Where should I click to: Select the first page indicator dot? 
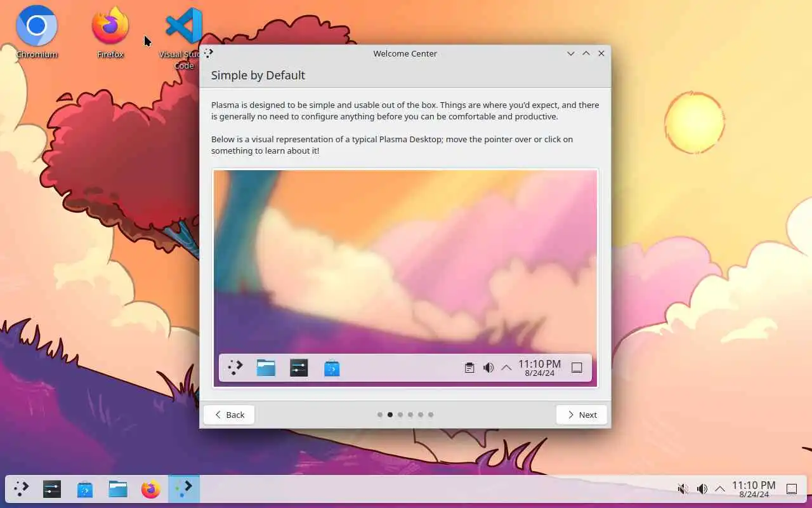[380, 415]
